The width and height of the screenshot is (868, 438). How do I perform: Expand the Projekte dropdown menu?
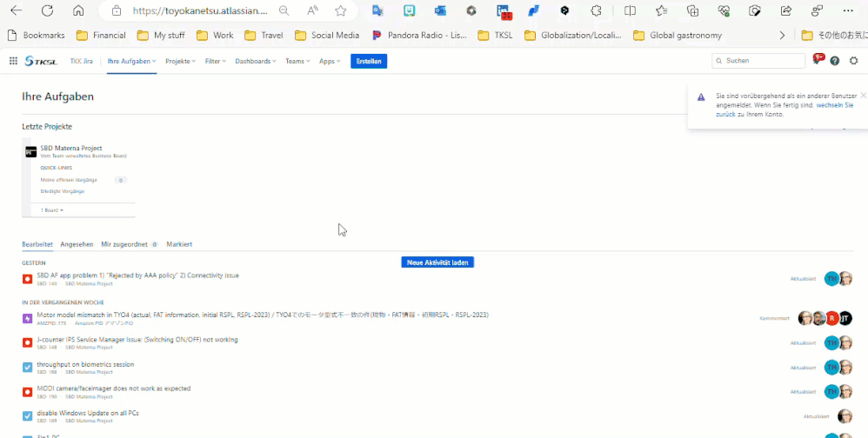pyautogui.click(x=180, y=62)
